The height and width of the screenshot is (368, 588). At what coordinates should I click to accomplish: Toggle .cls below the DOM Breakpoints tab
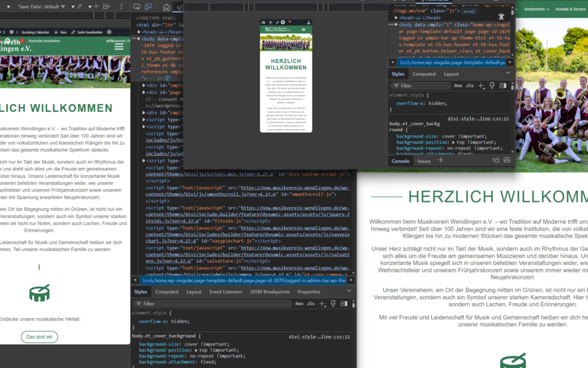coord(310,304)
